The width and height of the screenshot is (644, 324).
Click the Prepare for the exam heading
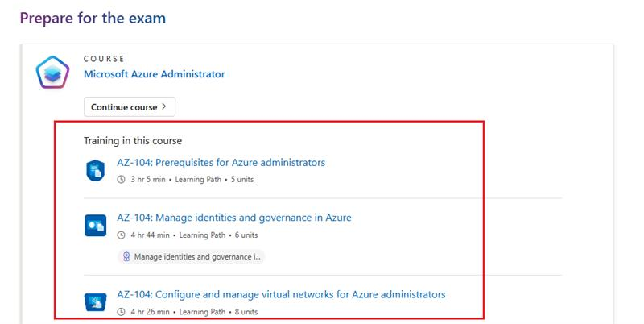point(93,18)
